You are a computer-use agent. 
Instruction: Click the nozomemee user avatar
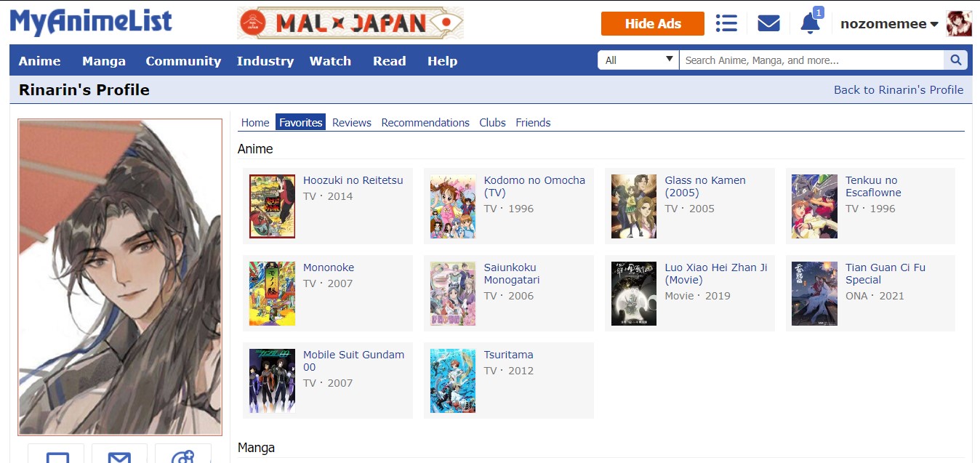click(x=958, y=23)
